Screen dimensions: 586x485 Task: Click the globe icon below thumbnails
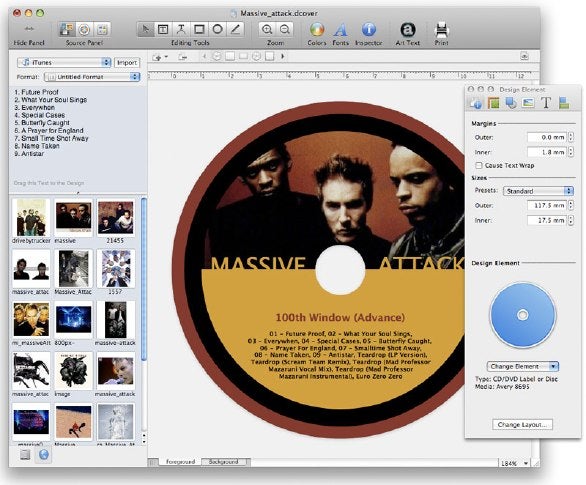pyautogui.click(x=44, y=455)
